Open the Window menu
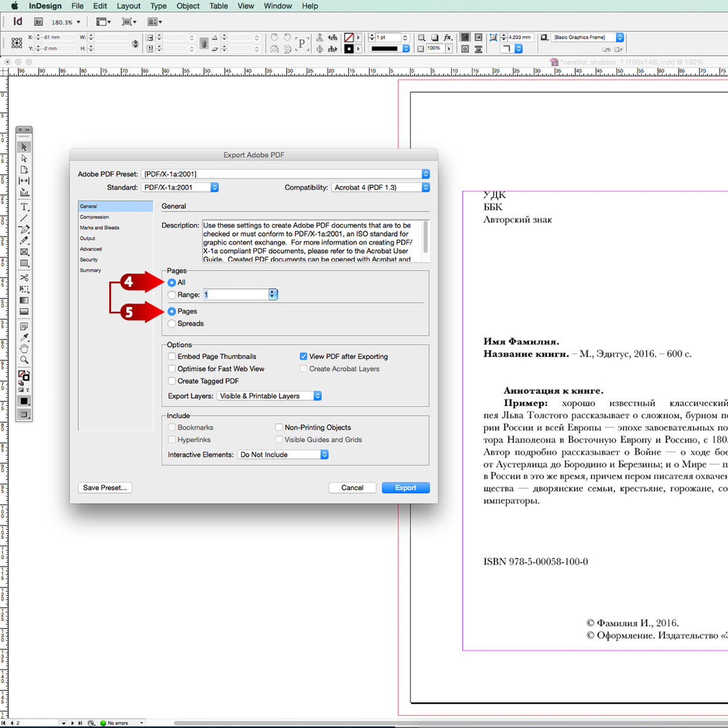 (278, 6)
